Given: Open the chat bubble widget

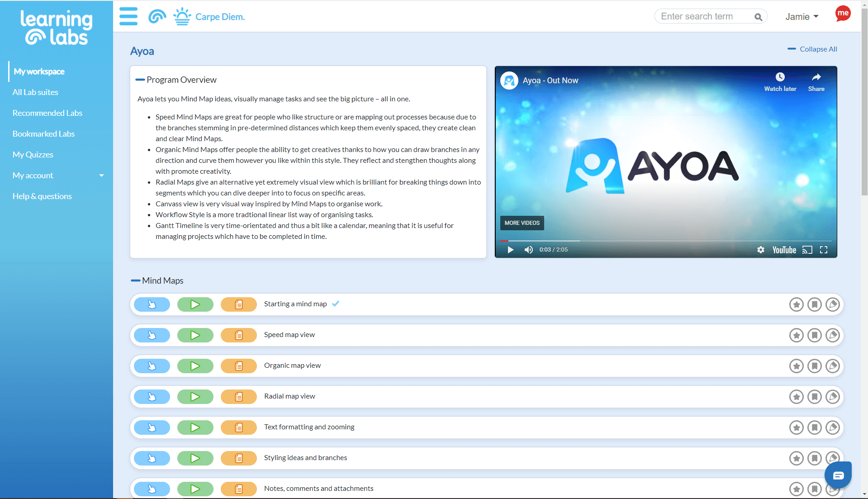Looking at the screenshot, I should point(838,475).
